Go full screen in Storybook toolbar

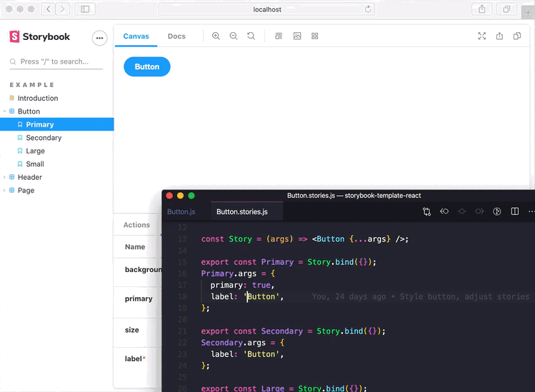click(481, 36)
